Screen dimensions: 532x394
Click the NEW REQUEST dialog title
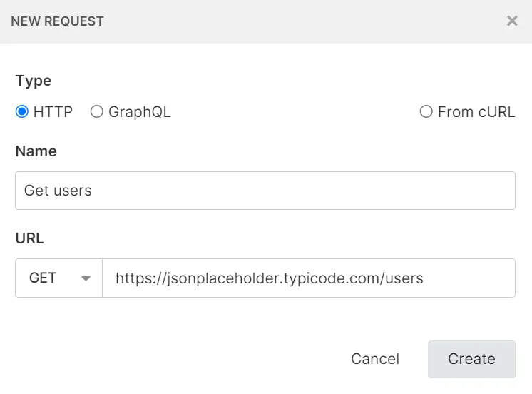(57, 21)
